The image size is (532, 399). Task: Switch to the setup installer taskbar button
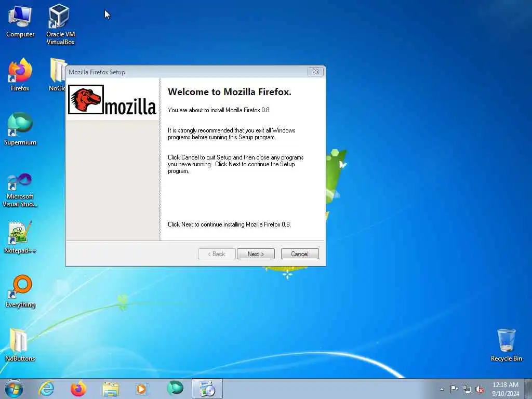(x=207, y=389)
